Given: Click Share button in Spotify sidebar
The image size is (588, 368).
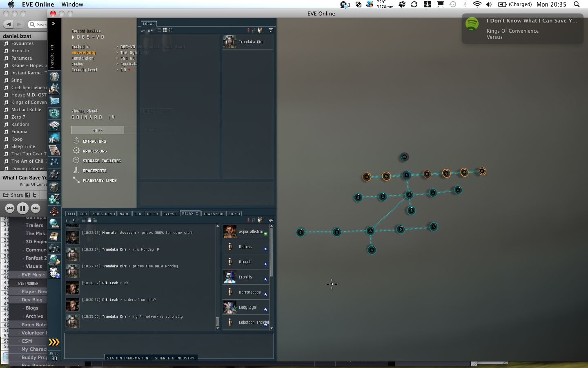Looking at the screenshot, I should [13, 195].
